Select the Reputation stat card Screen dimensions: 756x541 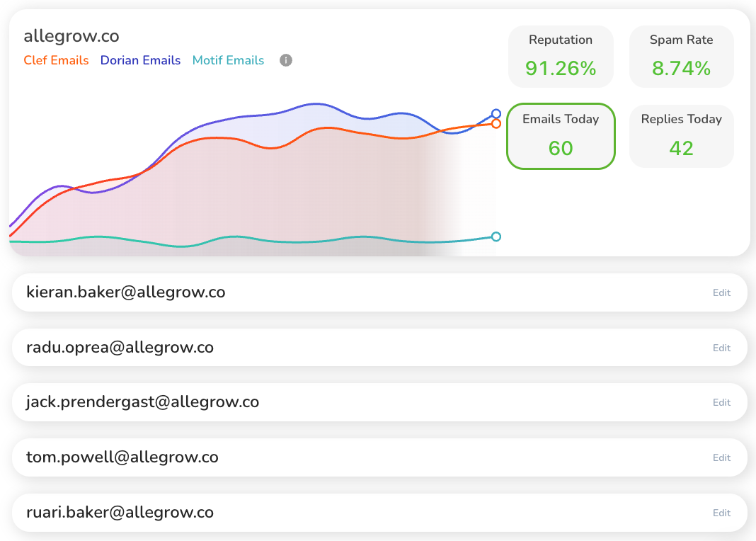[x=561, y=57]
